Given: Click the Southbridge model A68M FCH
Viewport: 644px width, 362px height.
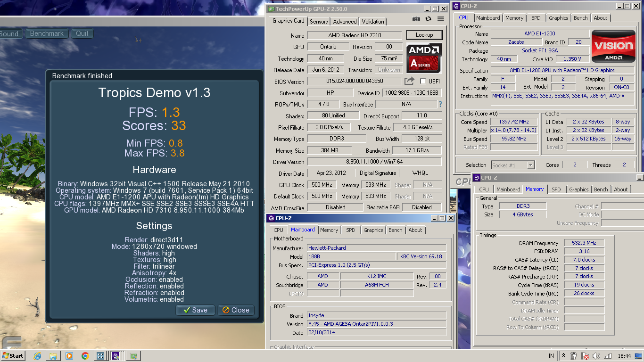Looking at the screenshot, I should pos(377,285).
